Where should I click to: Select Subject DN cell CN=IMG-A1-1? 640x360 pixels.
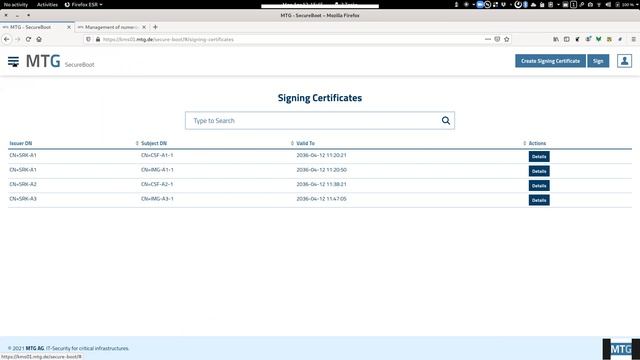[x=157, y=170]
